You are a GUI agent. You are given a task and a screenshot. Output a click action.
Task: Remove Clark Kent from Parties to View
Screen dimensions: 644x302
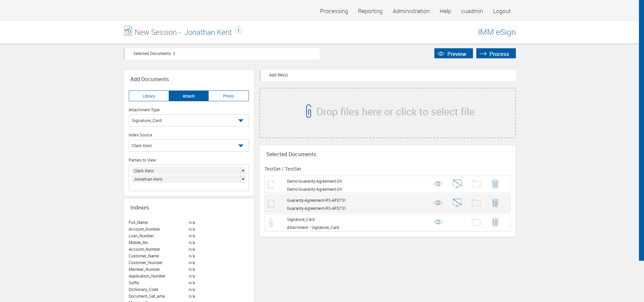tap(243, 171)
